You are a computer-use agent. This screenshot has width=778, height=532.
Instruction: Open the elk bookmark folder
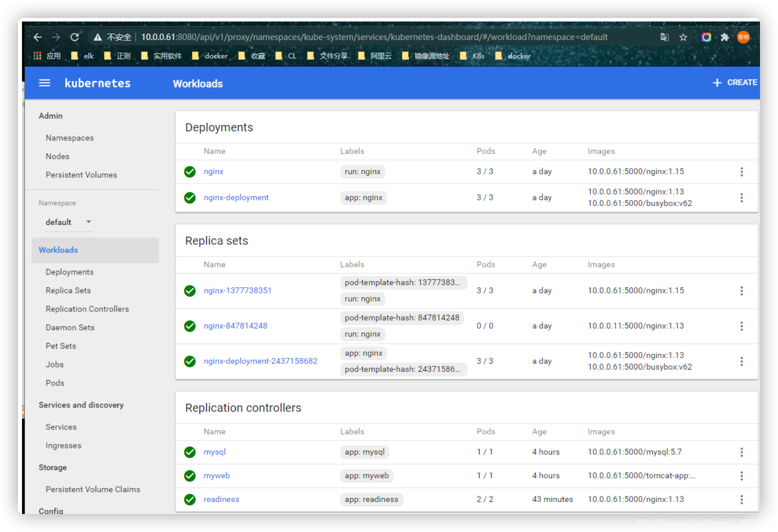83,55
